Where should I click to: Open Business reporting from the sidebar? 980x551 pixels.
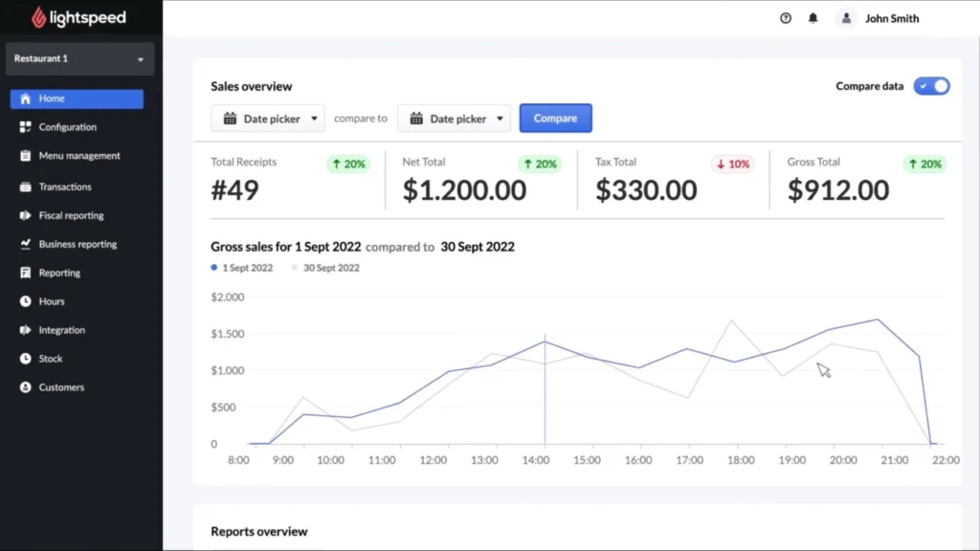pyautogui.click(x=78, y=244)
